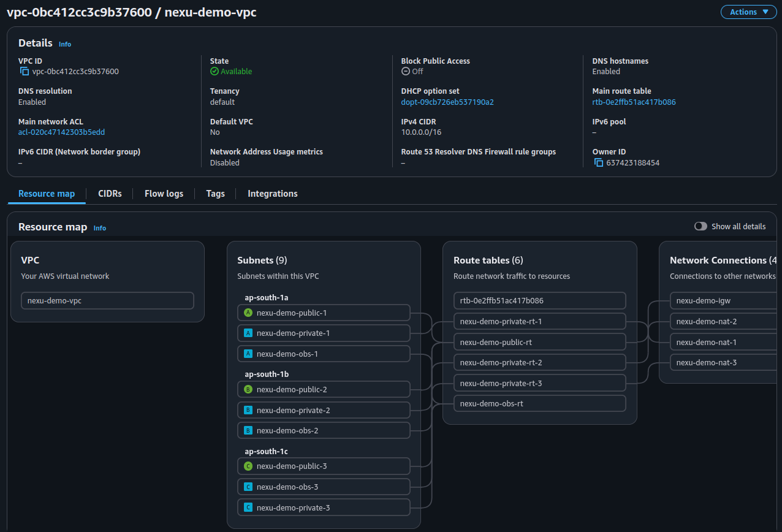Open the DHCP option set dopt-09cb726eb537190a2 link
Screen dimensions: 782x532
point(446,102)
